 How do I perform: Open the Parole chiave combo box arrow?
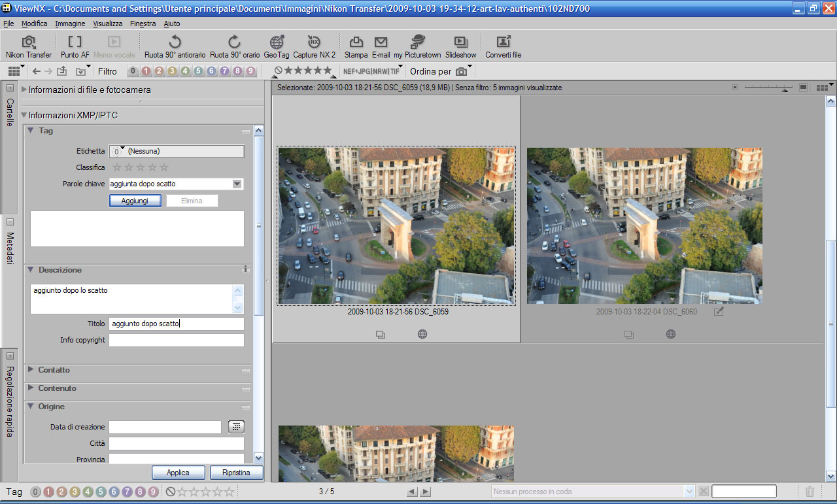coord(237,184)
